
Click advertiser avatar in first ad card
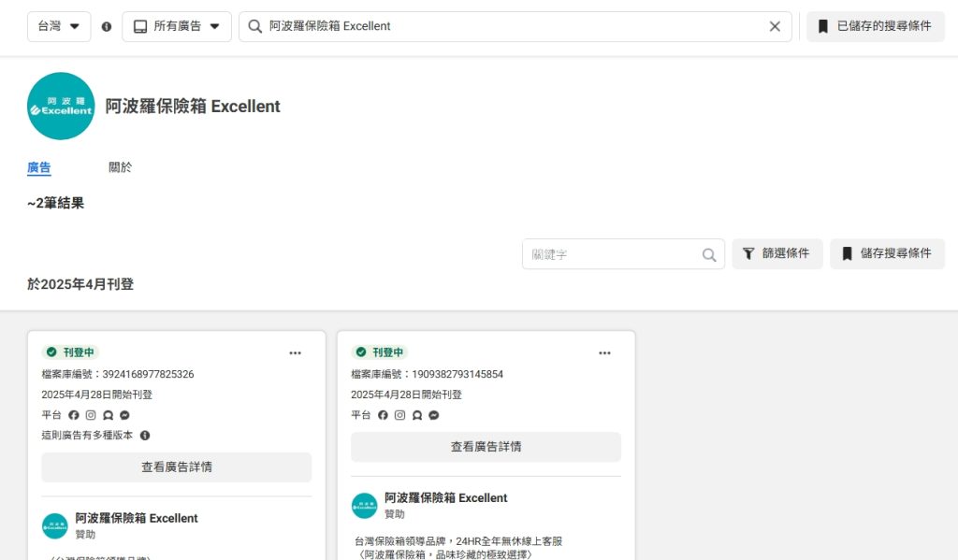click(x=55, y=525)
